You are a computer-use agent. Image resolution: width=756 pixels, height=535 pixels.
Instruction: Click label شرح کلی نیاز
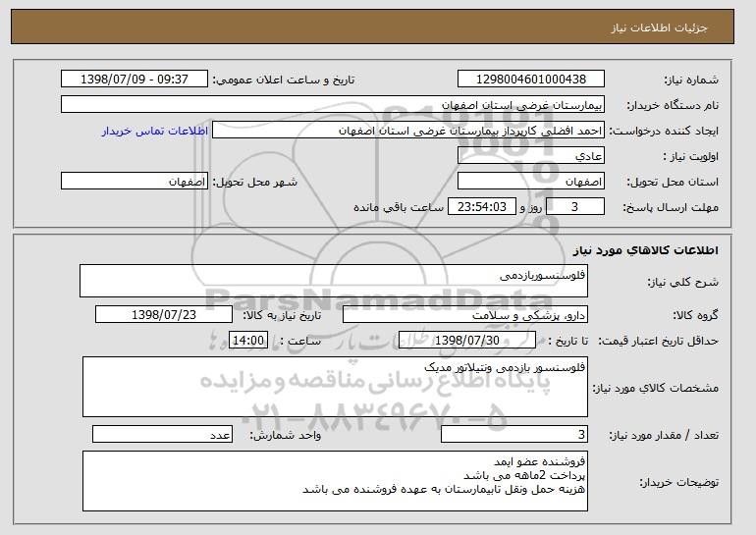click(682, 283)
